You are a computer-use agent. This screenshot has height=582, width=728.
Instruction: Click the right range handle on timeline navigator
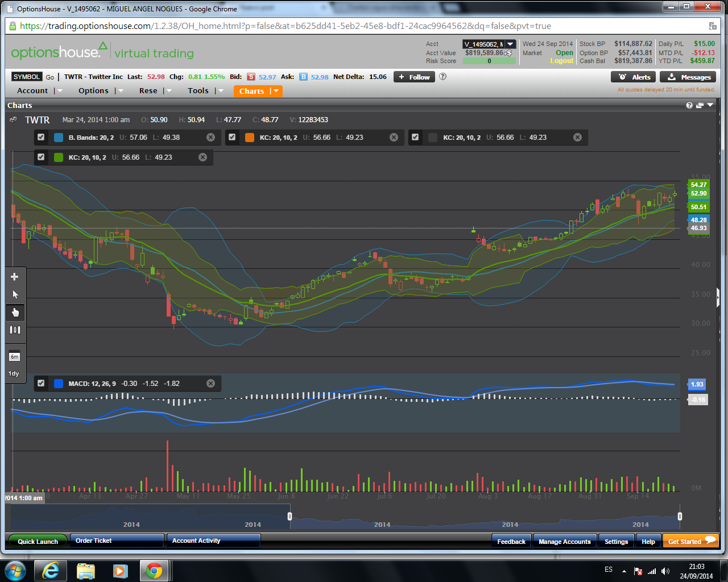tap(680, 516)
